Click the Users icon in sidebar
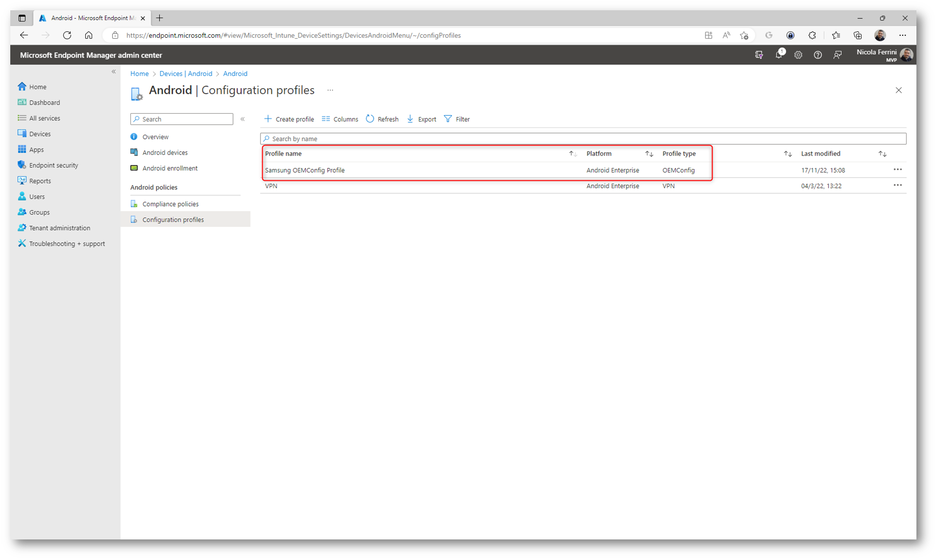 tap(22, 196)
